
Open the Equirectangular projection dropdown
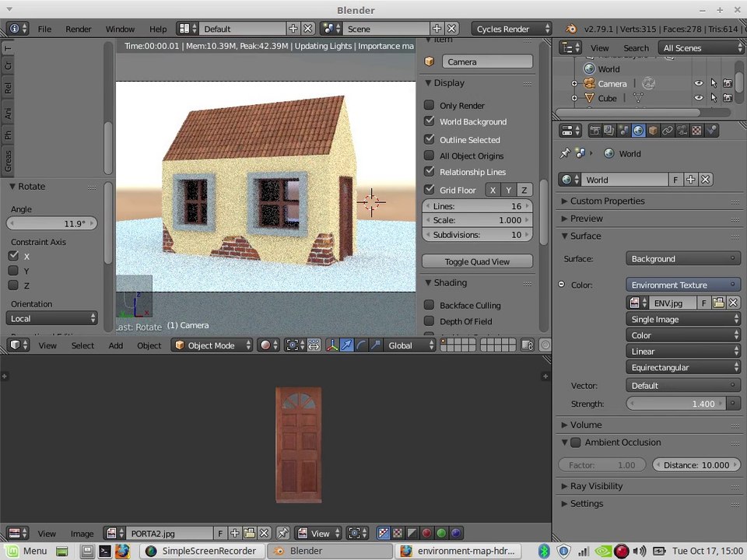click(x=683, y=367)
